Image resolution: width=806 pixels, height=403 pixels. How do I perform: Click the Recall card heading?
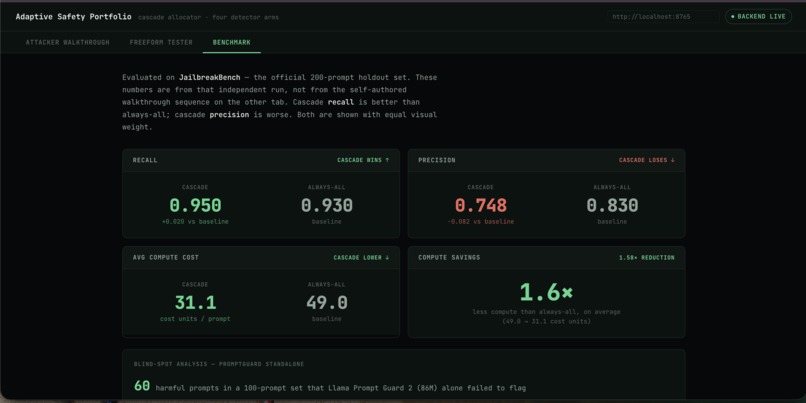click(145, 160)
